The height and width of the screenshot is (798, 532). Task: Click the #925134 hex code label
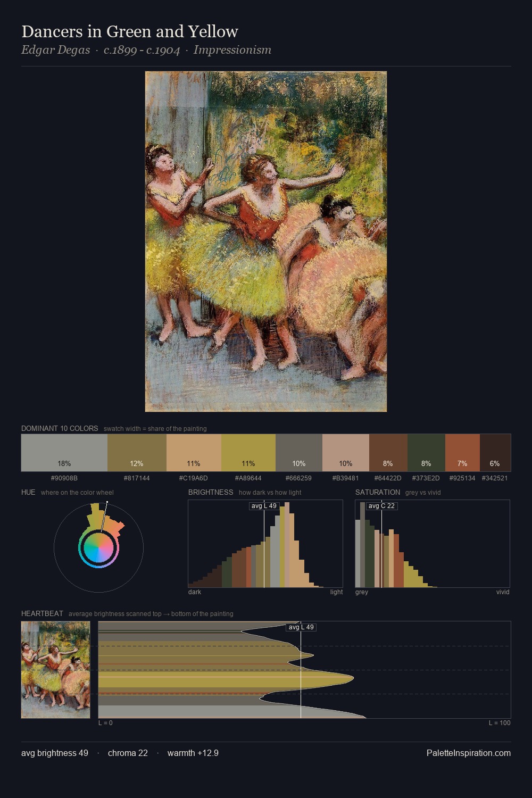462,478
